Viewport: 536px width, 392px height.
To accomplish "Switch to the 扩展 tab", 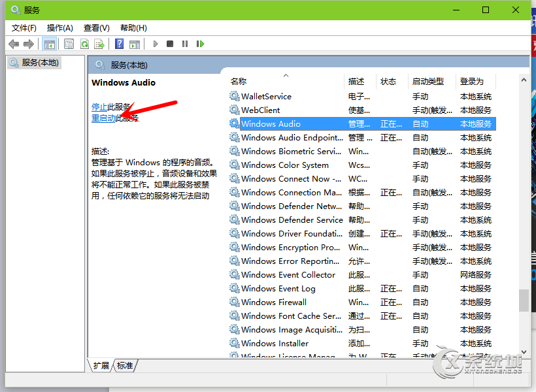I will click(101, 366).
